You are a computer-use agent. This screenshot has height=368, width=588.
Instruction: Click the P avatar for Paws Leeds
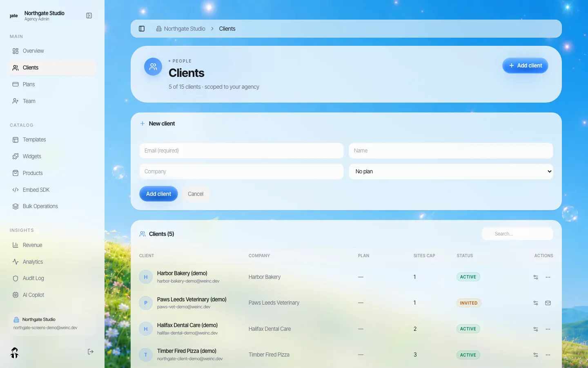146,303
